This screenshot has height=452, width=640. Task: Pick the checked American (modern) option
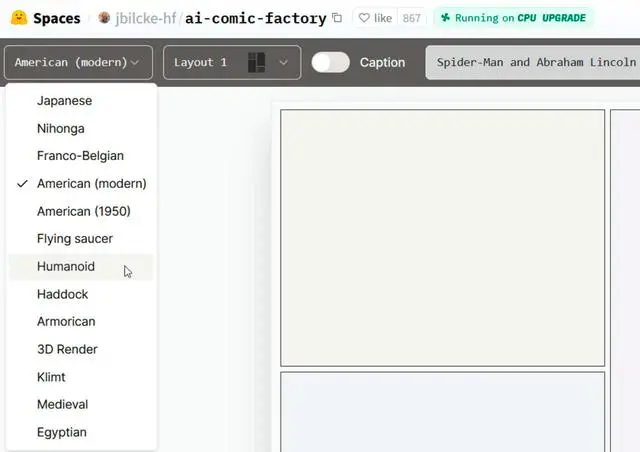click(91, 184)
